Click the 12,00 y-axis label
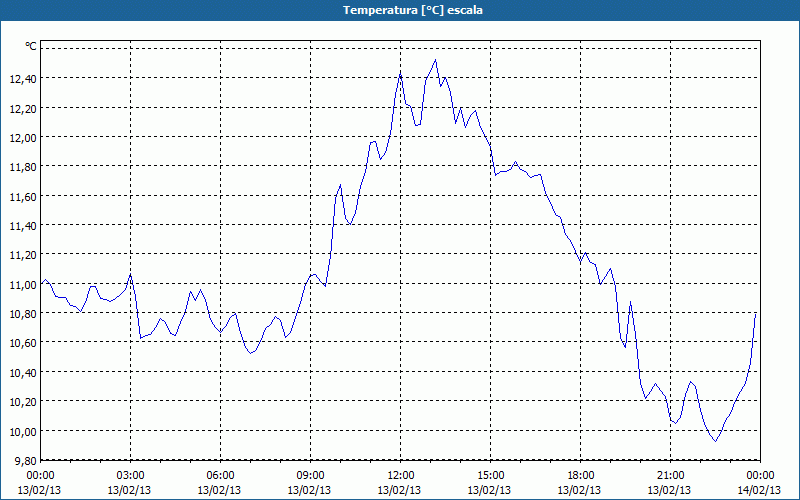Viewport: 800px width, 500px height. 23,137
